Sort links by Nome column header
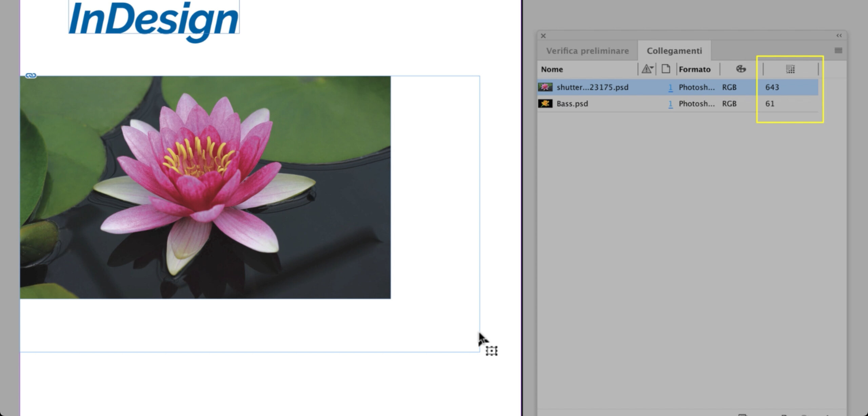Image resolution: width=868 pixels, height=416 pixels. [552, 69]
